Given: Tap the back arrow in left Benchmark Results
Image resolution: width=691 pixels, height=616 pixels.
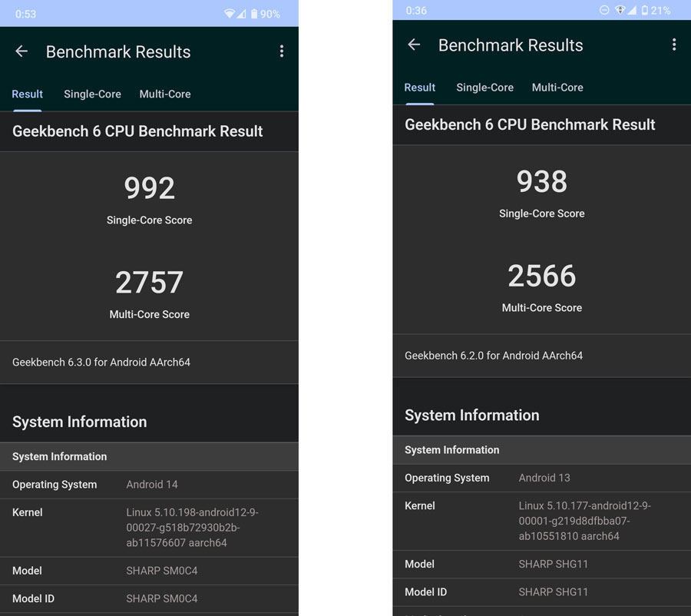Looking at the screenshot, I should 21,51.
